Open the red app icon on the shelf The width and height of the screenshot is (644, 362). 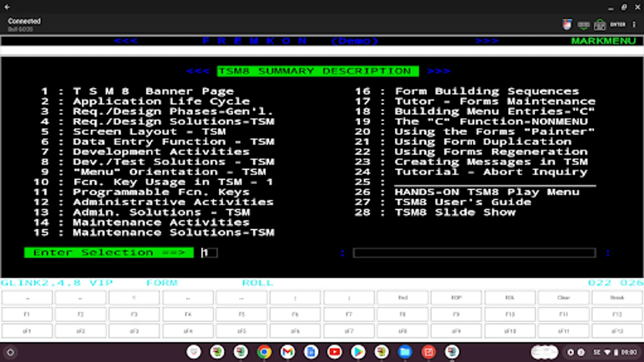(428, 352)
